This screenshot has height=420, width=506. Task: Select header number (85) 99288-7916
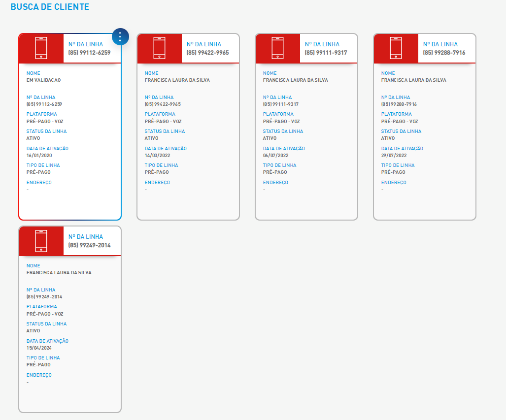coord(444,53)
